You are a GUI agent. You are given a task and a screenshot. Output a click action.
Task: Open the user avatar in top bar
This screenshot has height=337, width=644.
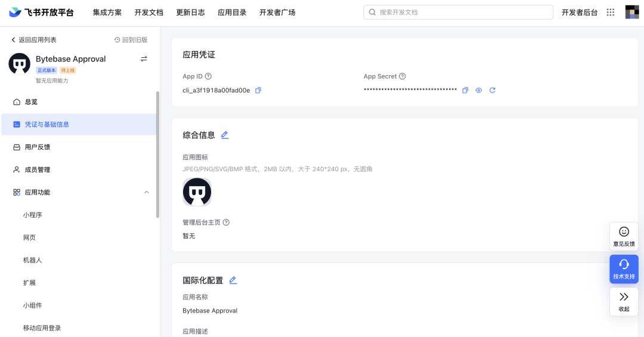coord(631,13)
